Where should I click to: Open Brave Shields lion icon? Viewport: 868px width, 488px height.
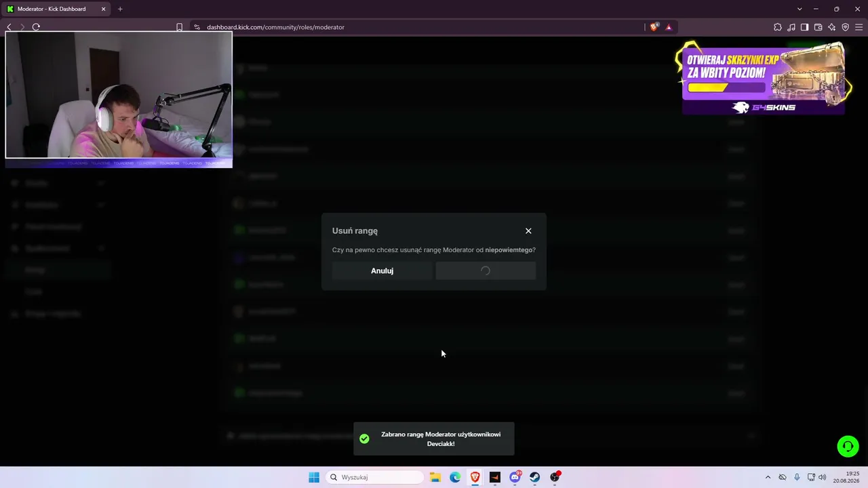(654, 27)
